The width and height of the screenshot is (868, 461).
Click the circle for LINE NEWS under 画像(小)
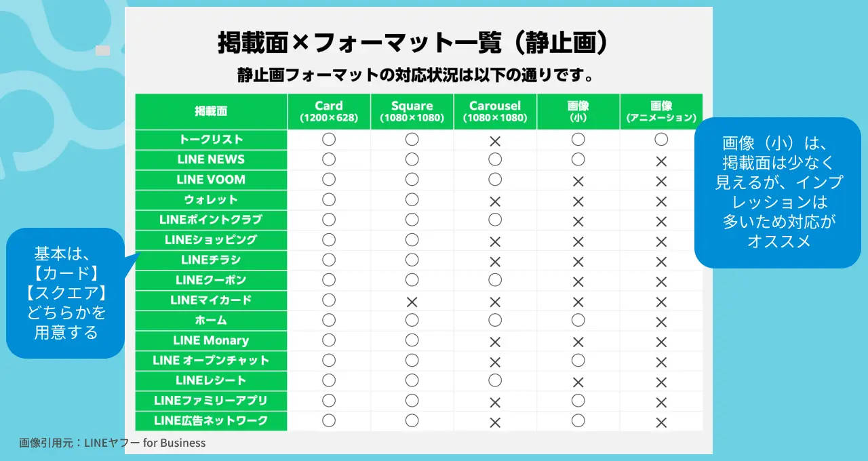578,159
